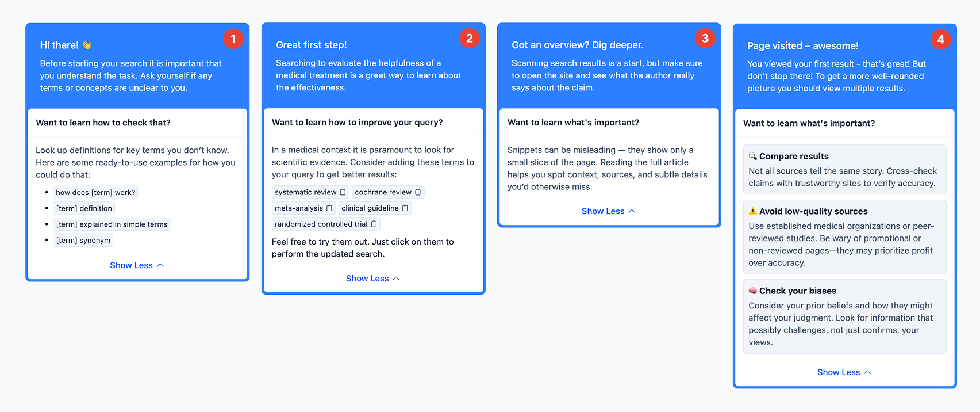The image size is (980, 412).
Task: Select the 'how does [term] work?' example
Action: tap(95, 193)
